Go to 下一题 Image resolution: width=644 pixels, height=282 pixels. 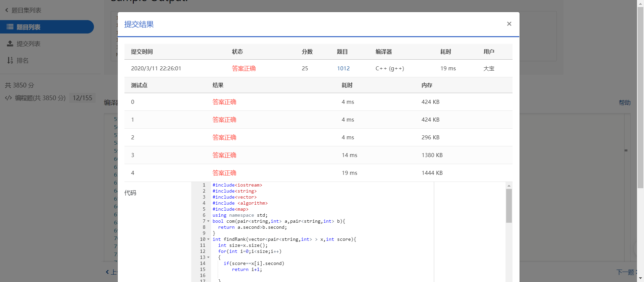point(625,272)
